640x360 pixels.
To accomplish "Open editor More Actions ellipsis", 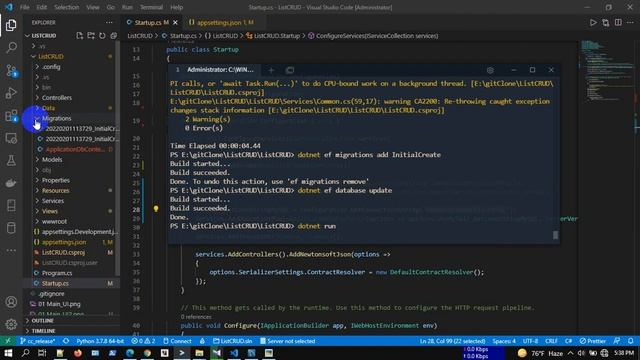I will (631, 22).
